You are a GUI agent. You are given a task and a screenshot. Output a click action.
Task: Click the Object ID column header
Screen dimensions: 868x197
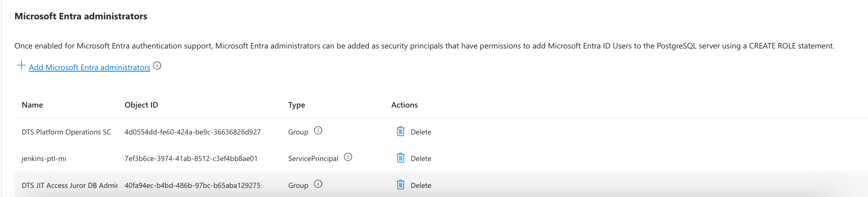[x=141, y=105]
